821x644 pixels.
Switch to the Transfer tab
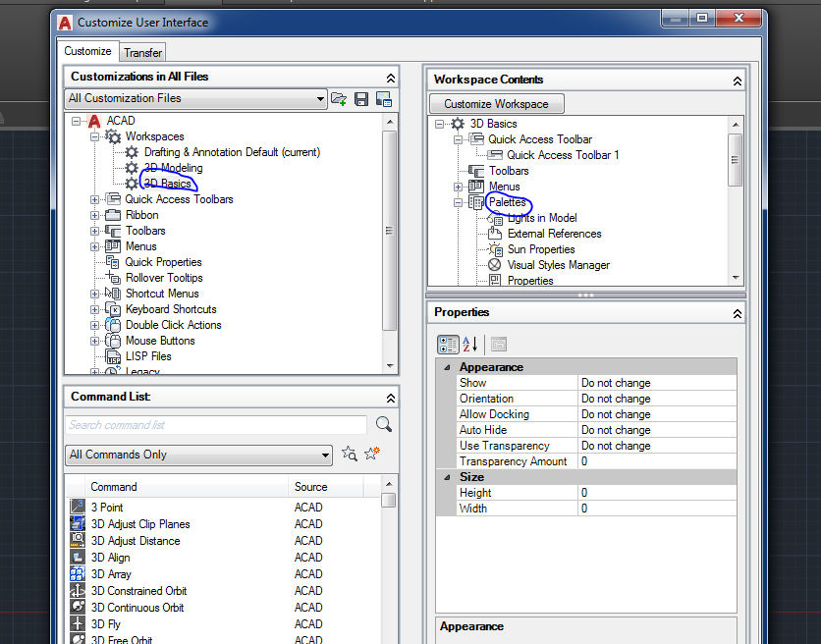[141, 52]
